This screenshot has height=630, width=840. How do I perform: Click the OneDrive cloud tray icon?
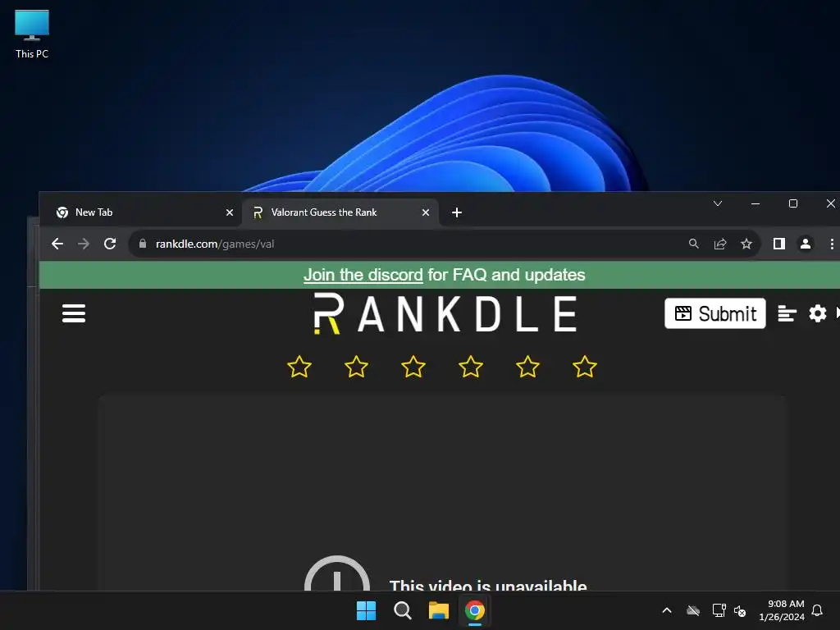(693, 610)
